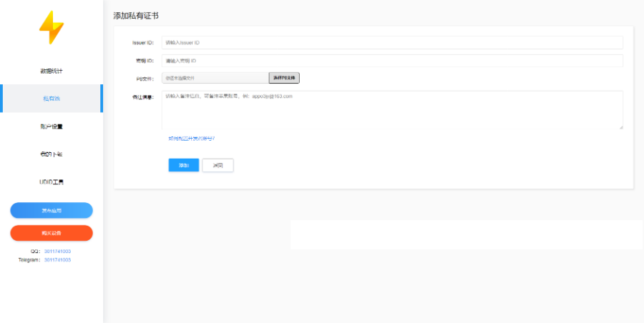Open the QQ number 3011741003 link
The image size is (644, 323).
click(57, 251)
